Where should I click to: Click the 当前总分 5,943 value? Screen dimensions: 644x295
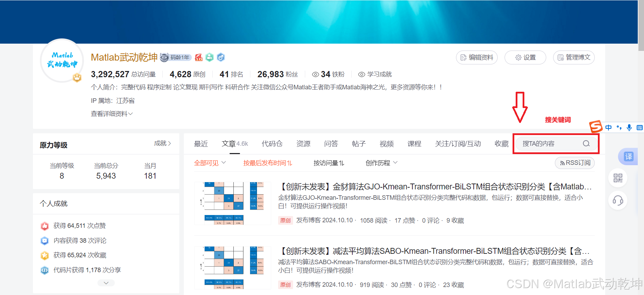pos(106,176)
